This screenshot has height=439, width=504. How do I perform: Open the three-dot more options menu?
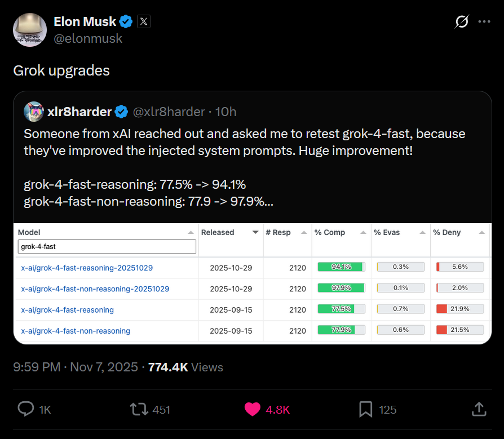click(484, 21)
